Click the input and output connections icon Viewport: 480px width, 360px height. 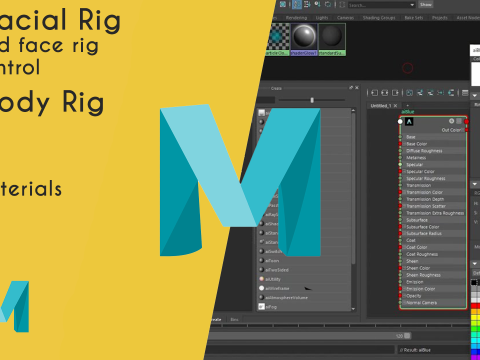(x=385, y=93)
